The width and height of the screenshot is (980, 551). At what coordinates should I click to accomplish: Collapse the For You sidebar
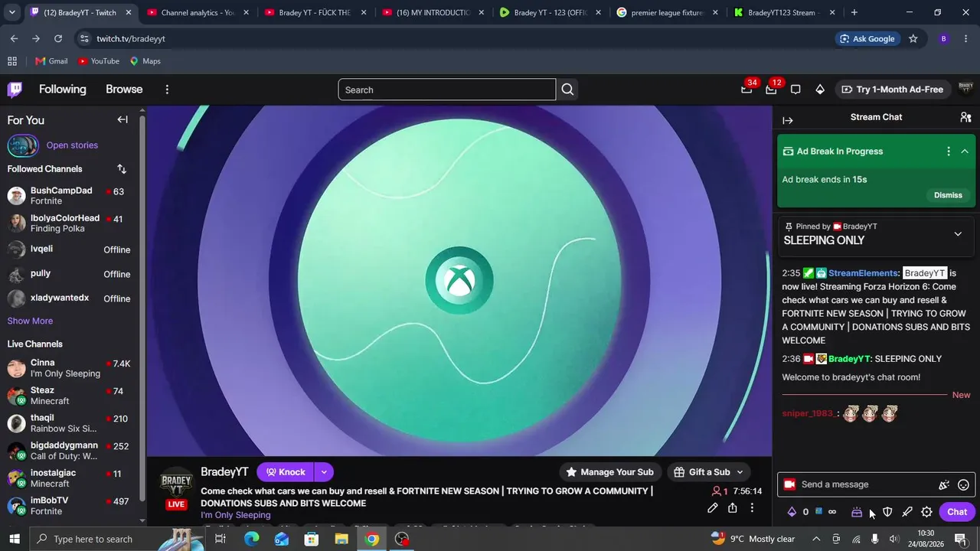coord(122,119)
